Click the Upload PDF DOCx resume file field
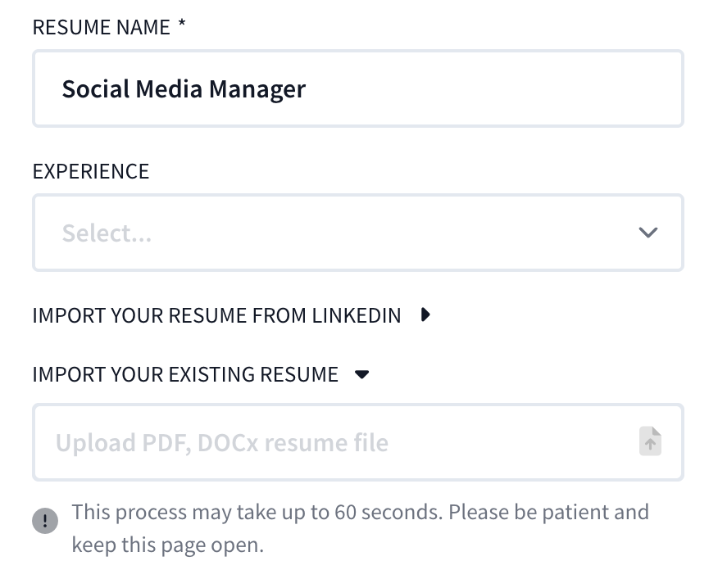Screen dimensions: 718x588 point(328,441)
